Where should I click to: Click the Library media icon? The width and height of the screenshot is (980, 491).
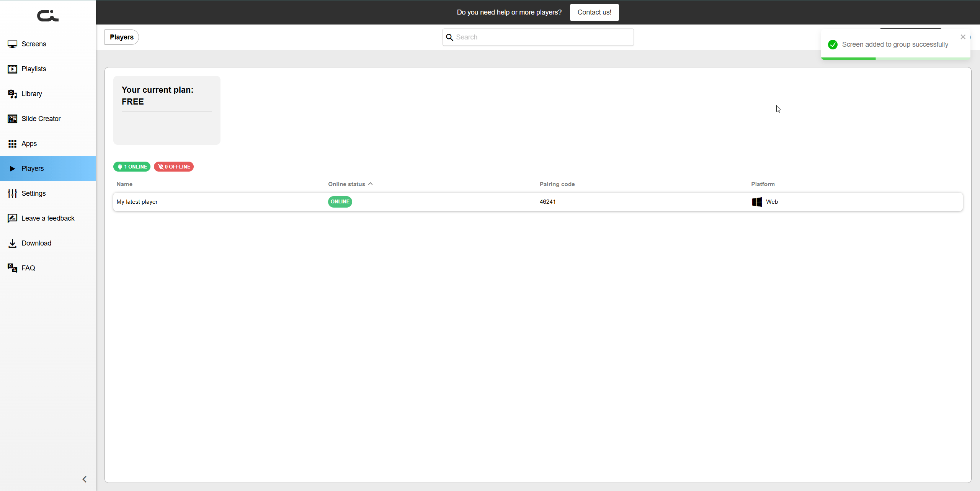point(12,94)
